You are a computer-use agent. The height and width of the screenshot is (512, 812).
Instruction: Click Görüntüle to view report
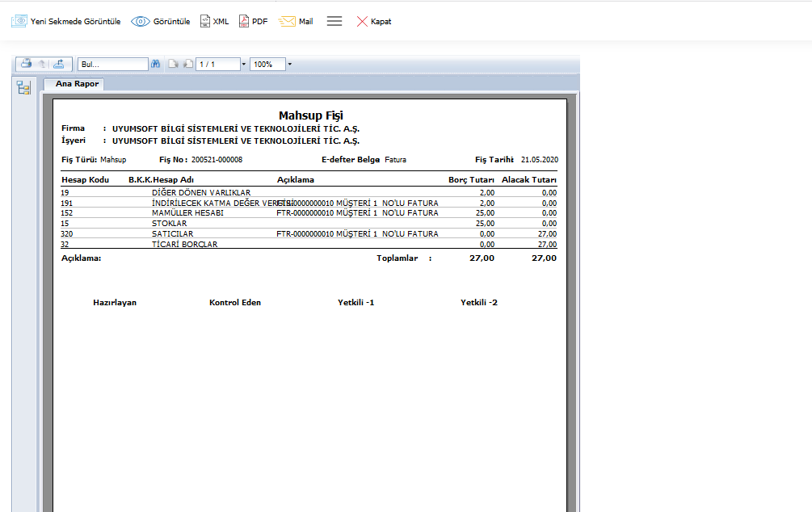pos(161,22)
